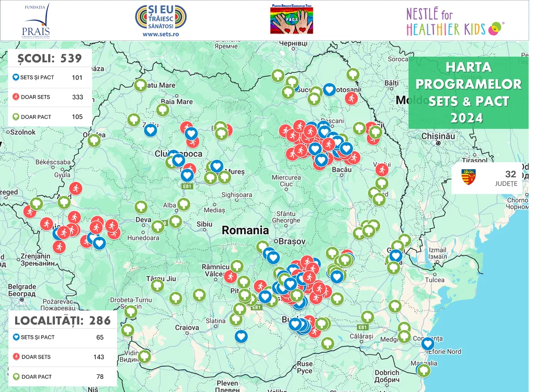
Task: Click the Tulcea city label
Action: (x=435, y=280)
